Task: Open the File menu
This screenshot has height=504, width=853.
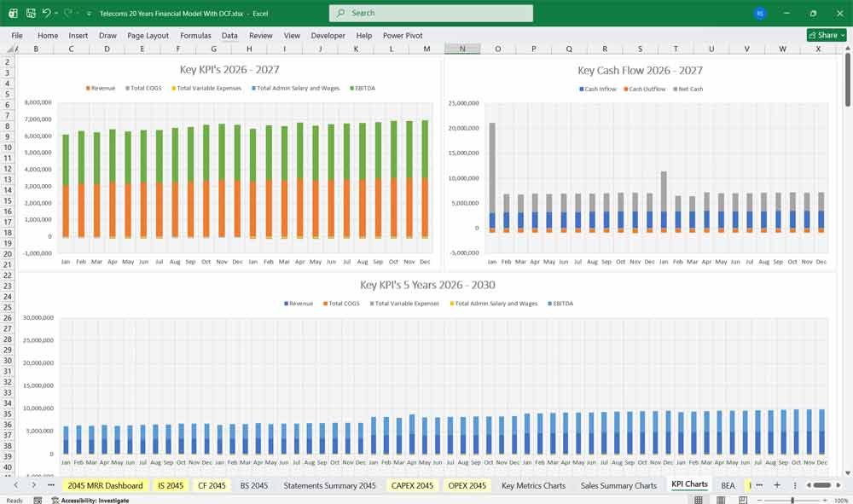Action: tap(17, 35)
